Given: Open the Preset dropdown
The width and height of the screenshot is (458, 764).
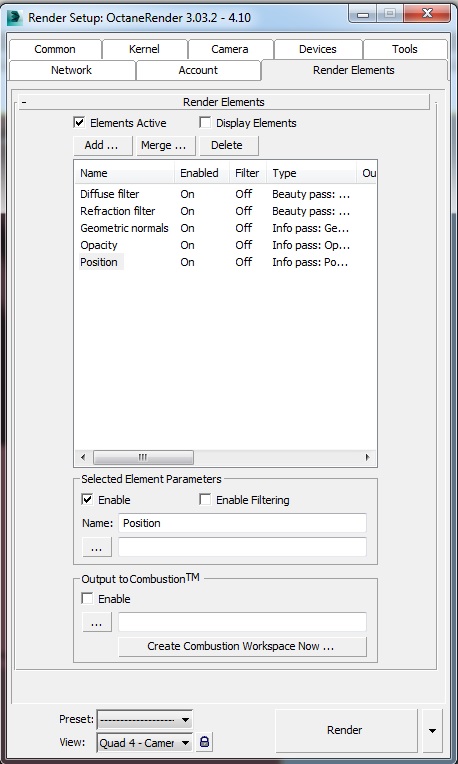Looking at the screenshot, I should 145,719.
